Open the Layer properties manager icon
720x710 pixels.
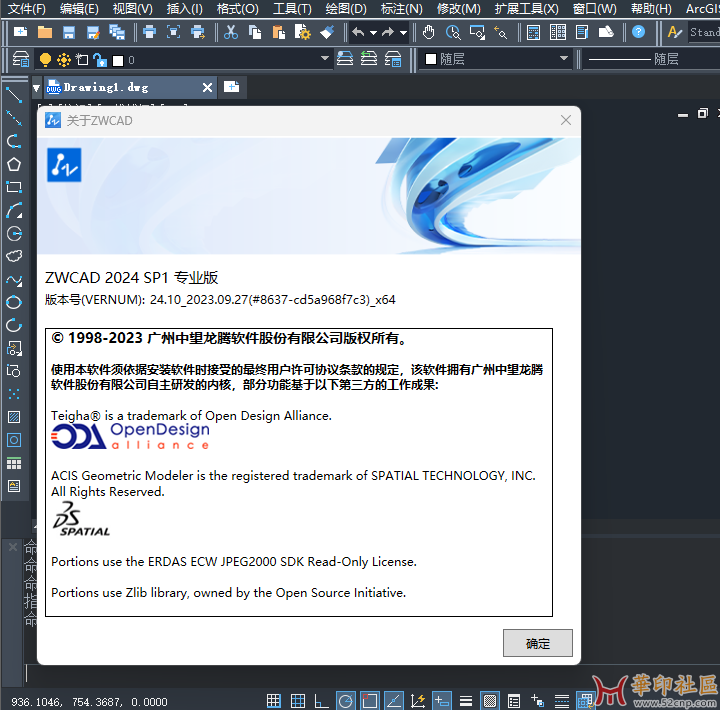click(21, 59)
